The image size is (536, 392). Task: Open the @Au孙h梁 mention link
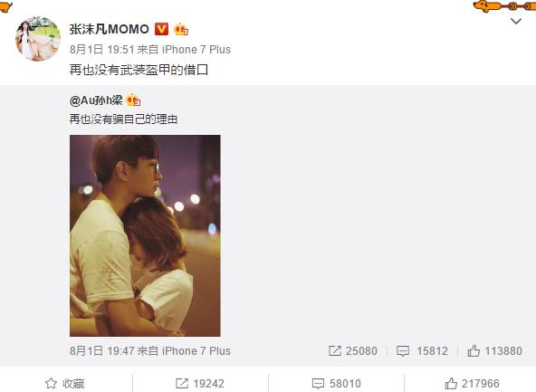tap(96, 100)
